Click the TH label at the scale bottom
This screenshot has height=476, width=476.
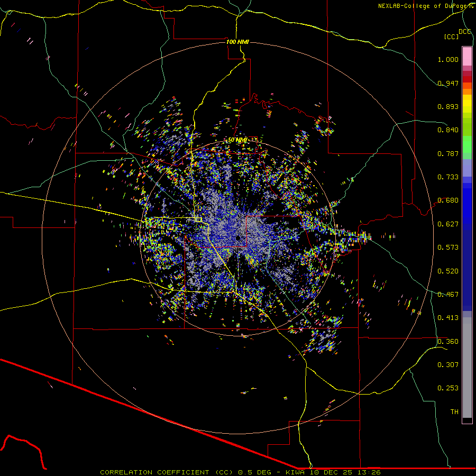point(454,412)
